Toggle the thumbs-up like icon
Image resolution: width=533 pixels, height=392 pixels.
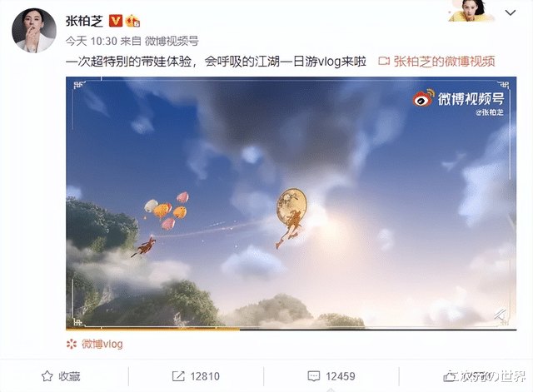coord(450,376)
